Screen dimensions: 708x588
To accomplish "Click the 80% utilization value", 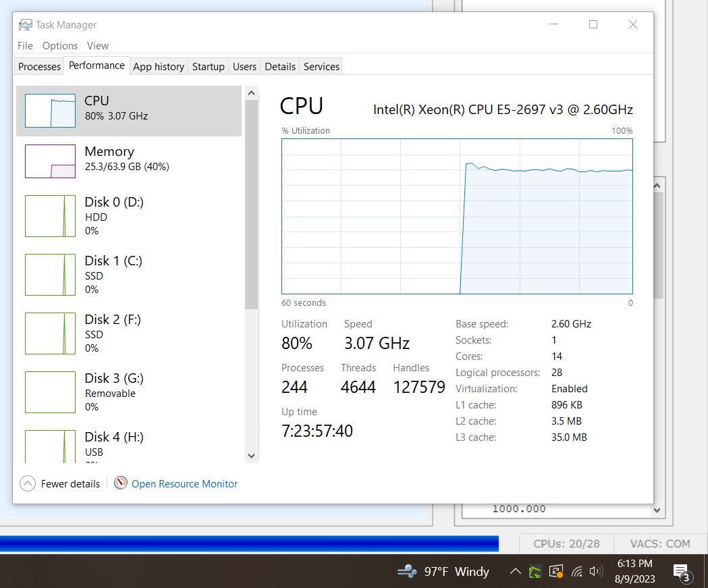I will [x=297, y=343].
